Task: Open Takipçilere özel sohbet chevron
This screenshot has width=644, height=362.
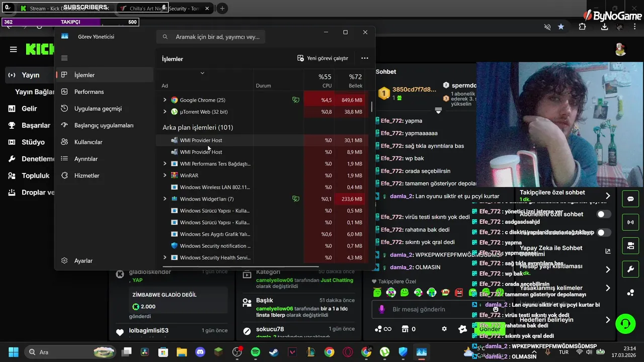Action: 608,196
